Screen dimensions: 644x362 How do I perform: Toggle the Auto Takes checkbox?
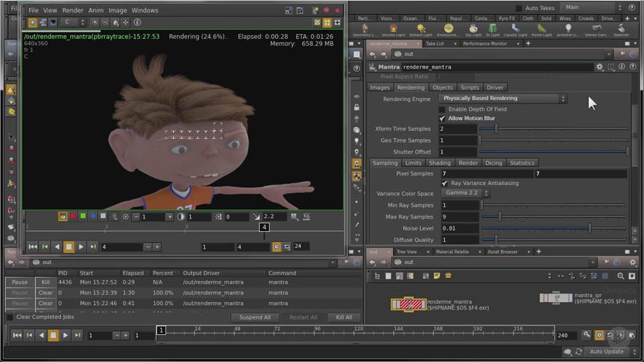(519, 8)
